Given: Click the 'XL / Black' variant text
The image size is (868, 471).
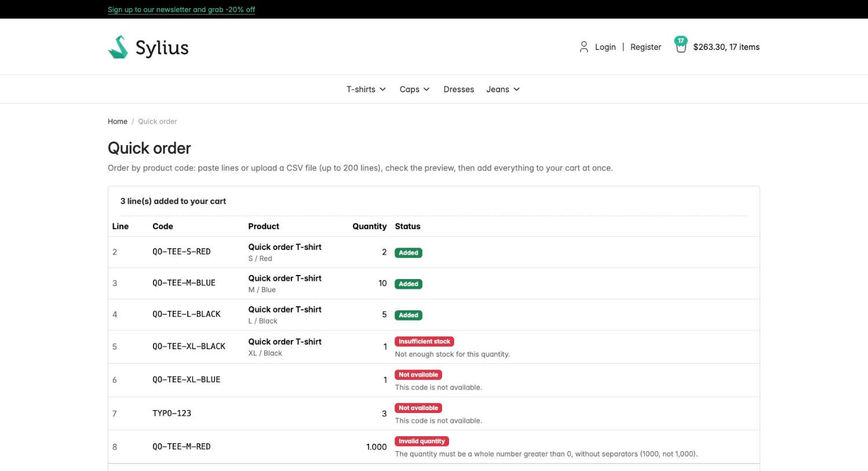Looking at the screenshot, I should [x=265, y=353].
